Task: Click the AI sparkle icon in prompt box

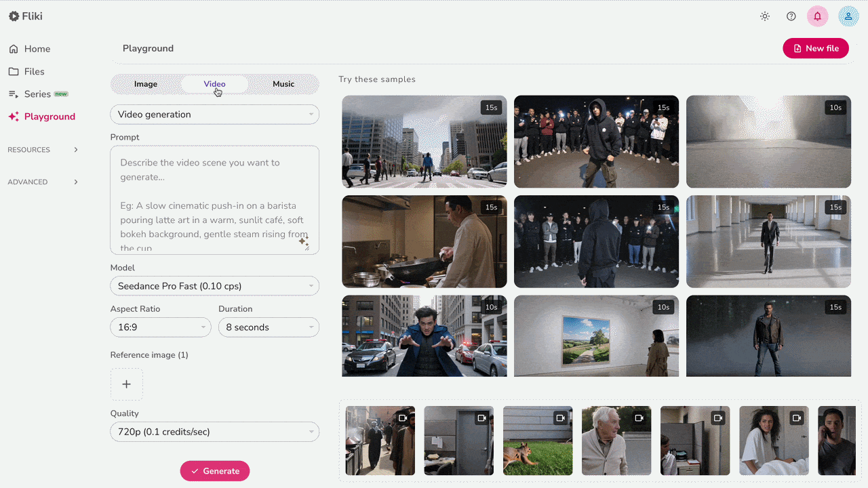Action: coord(303,241)
